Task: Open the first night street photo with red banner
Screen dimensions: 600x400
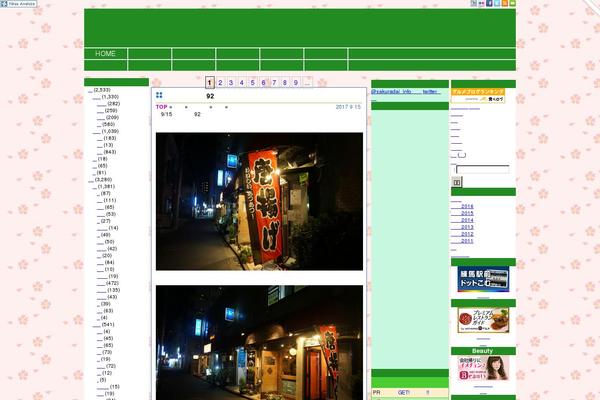Action: pos(259,201)
